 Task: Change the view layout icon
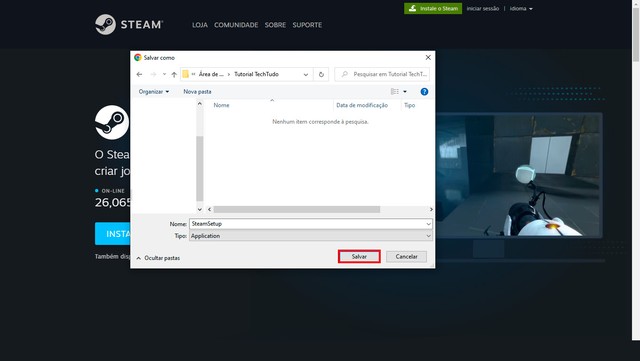(x=395, y=91)
